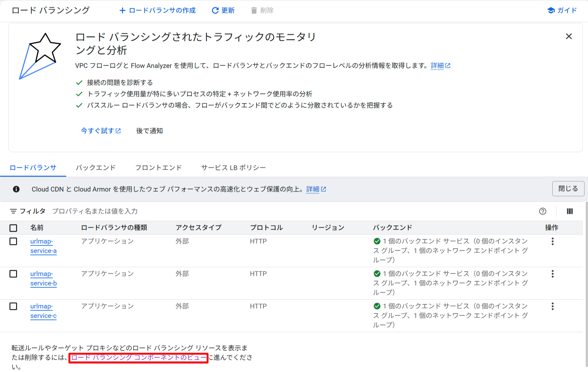The width and height of the screenshot is (588, 372).
Task: Open actions menu for urlmap-service-a
Action: point(552,241)
